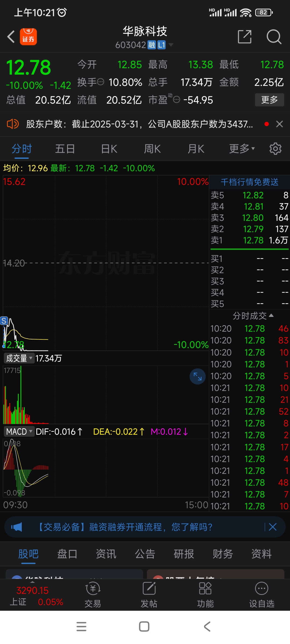Tap the 均价 12.96 label

(x=26, y=168)
